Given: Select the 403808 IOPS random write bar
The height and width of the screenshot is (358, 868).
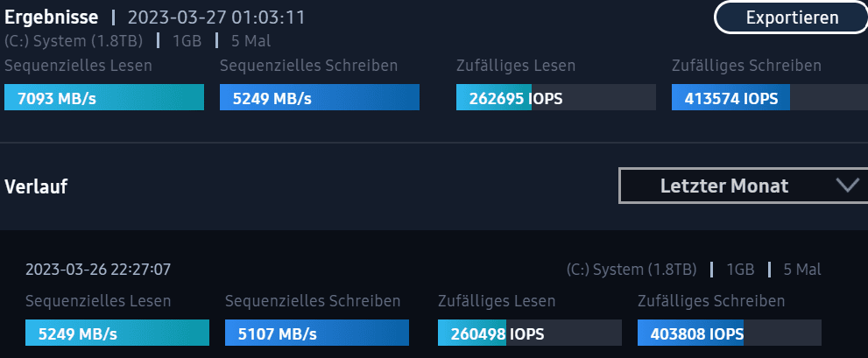Looking at the screenshot, I should click(x=730, y=333).
